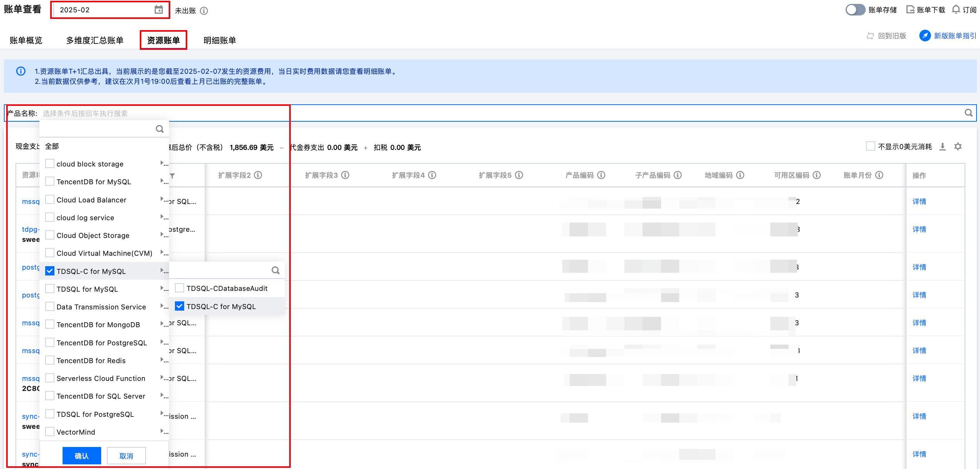Expand the Cloud Virtual Machine(CVM) submenu arrow
Screen dimensions: 980x469
click(x=162, y=253)
